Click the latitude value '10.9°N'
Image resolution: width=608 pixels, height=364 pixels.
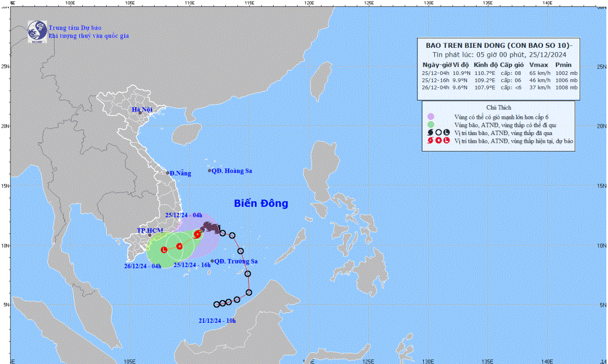coord(462,73)
